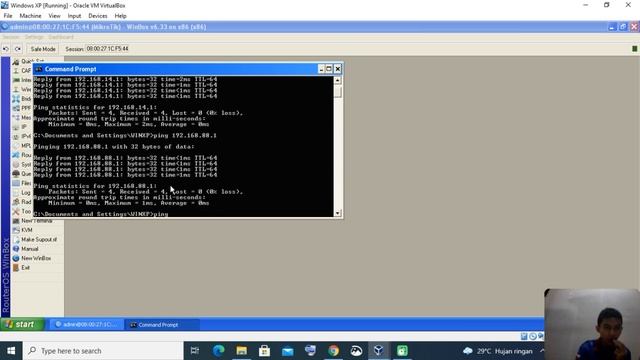Click the Session address field
Image resolution: width=640 pixels, height=360 pixels.
click(107, 49)
